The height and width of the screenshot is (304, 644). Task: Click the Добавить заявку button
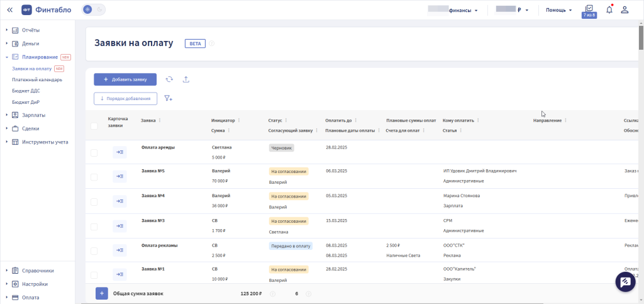[x=125, y=79]
